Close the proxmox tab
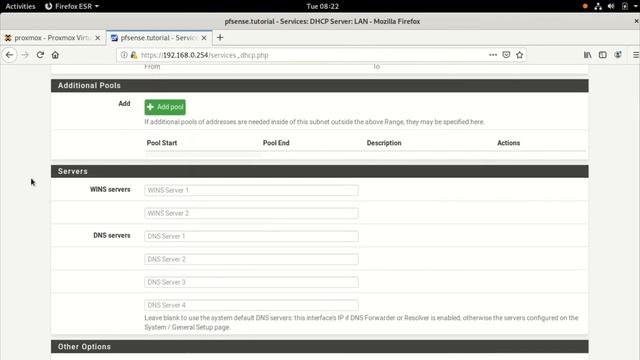This screenshot has height=360, width=640. tap(98, 38)
